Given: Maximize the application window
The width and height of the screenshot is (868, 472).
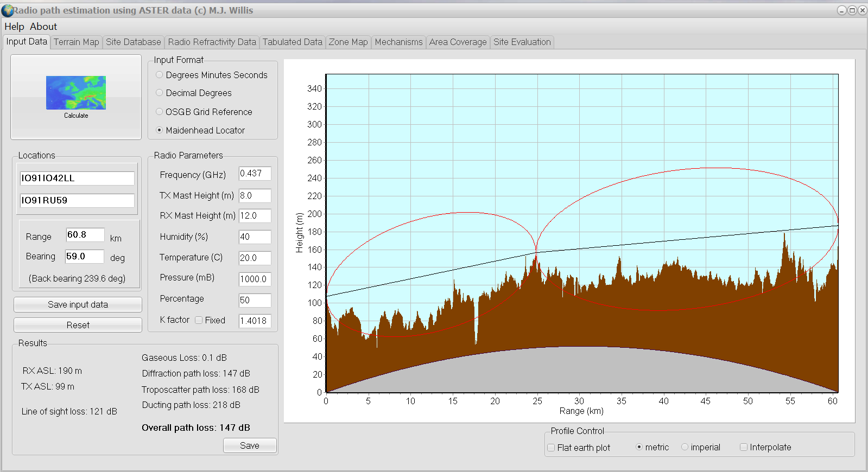Looking at the screenshot, I should 852,10.
